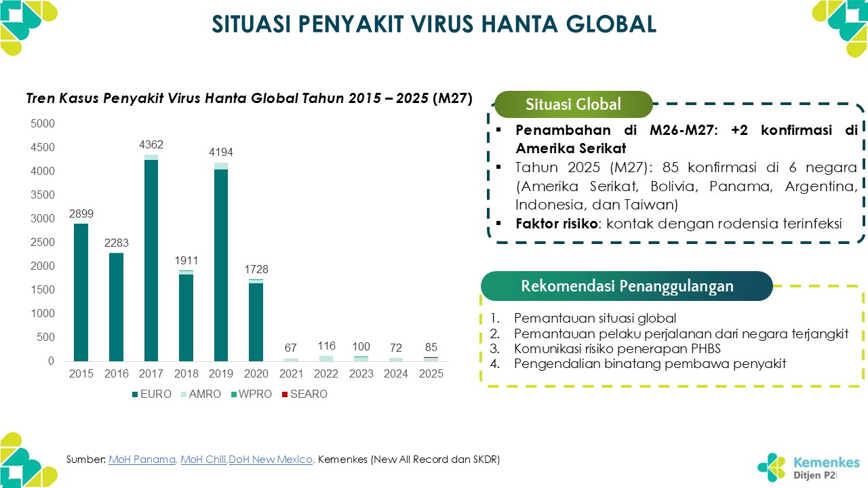Image resolution: width=868 pixels, height=488 pixels.
Task: Click the decorative emblem in top-right corner
Action: [840, 27]
